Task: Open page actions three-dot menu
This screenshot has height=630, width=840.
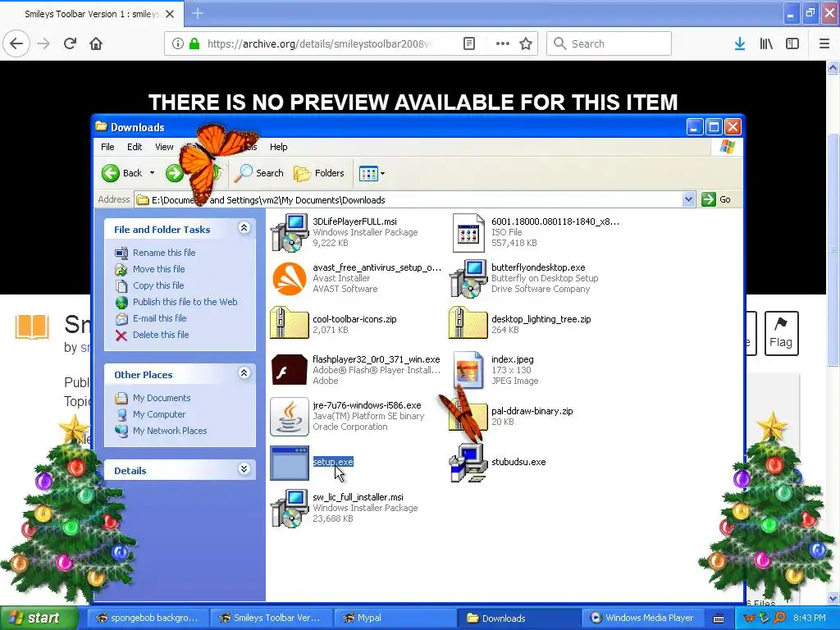Action: pos(503,43)
